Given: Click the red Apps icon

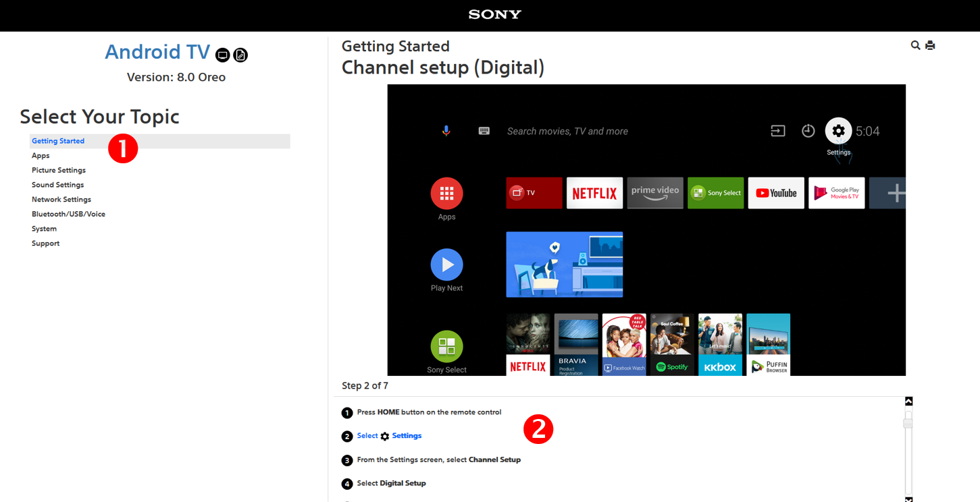Looking at the screenshot, I should [446, 194].
